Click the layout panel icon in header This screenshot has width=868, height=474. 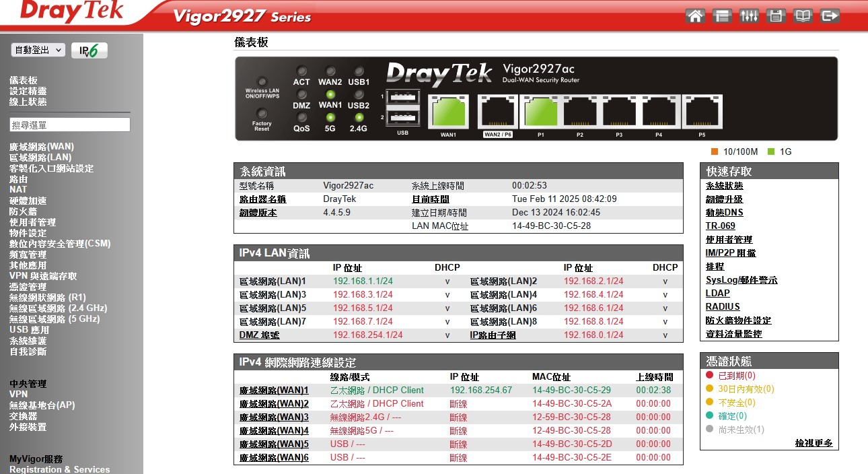pos(723,16)
